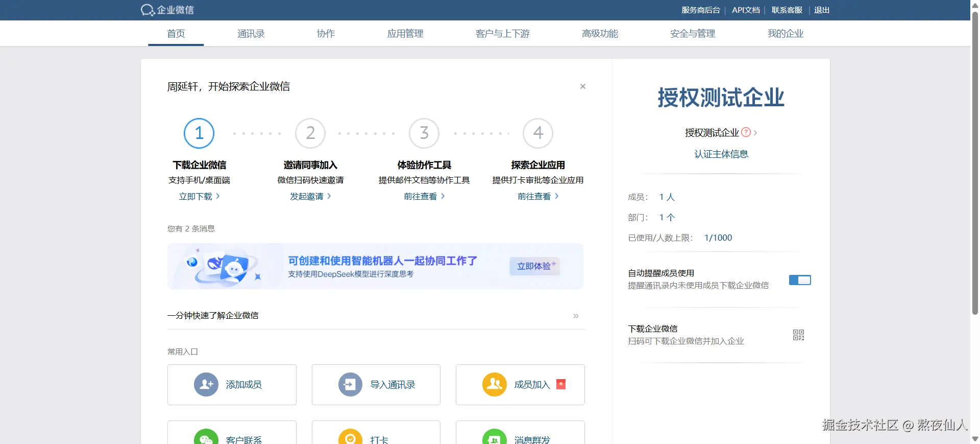Viewport: 980px width, 444px height.
Task: Click the 1 人 member count
Action: (x=667, y=197)
